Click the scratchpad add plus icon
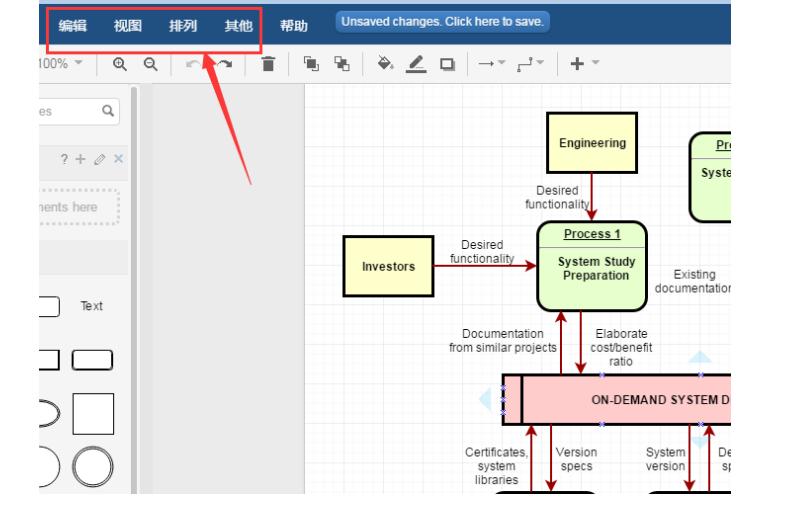Screen dimensions: 791x515 (x=80, y=159)
